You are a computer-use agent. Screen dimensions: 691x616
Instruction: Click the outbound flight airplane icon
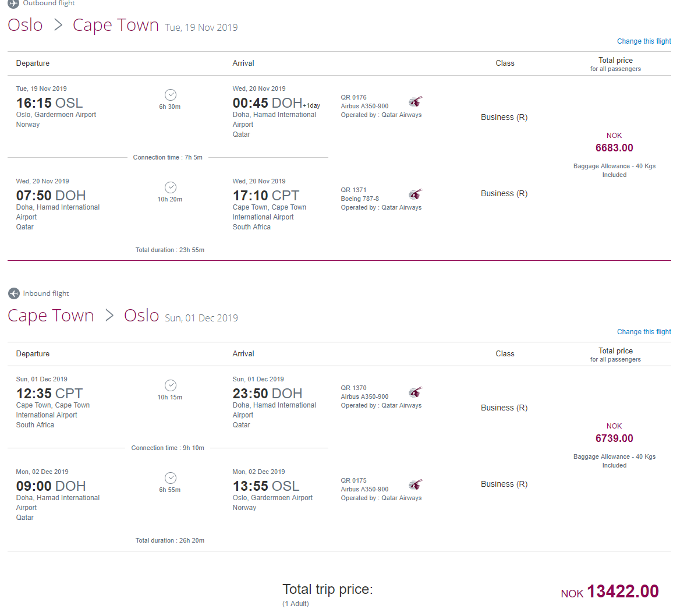click(x=13, y=3)
